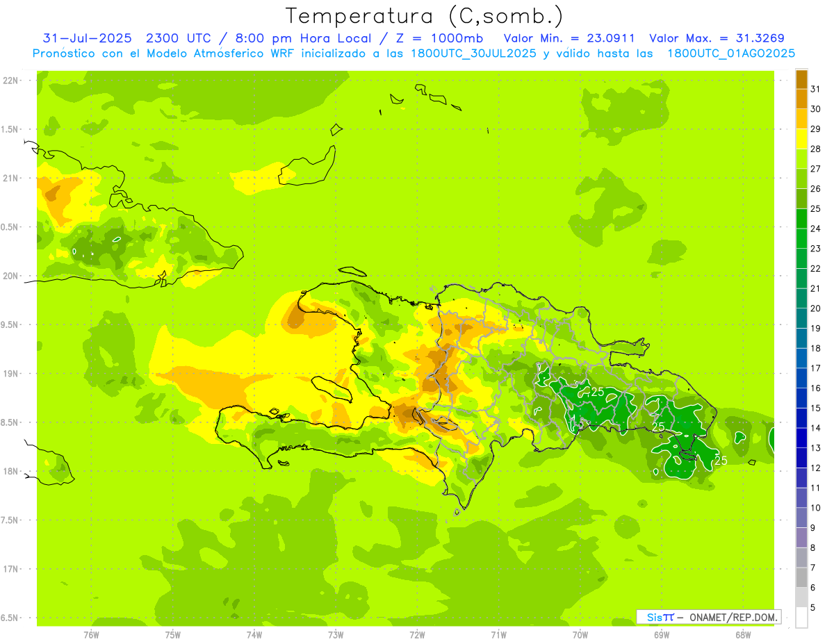
Task: Click the '70W' longitude axis label
Action: (580, 634)
